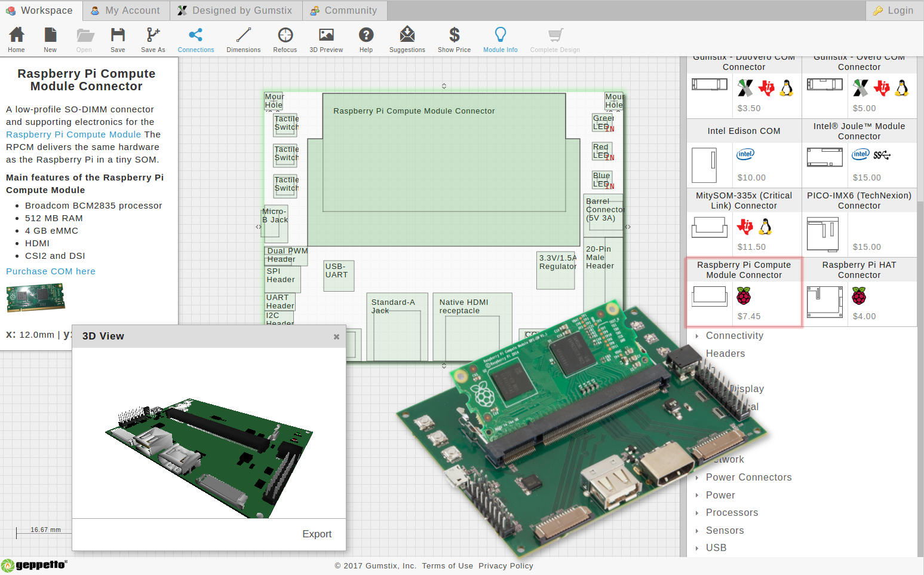Select the PICO-IMX6 TechNexion Connector
Viewport: 924px width, 575px height.
[859, 223]
